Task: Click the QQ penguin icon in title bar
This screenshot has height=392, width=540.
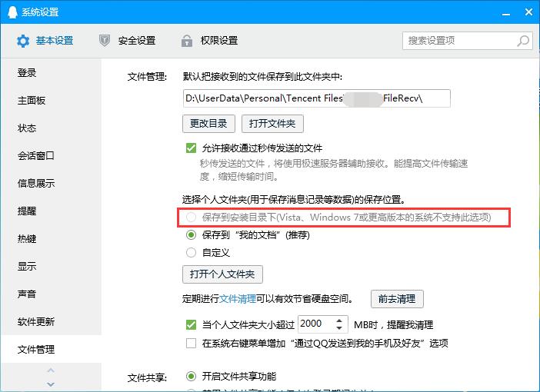Action: pyautogui.click(x=12, y=12)
